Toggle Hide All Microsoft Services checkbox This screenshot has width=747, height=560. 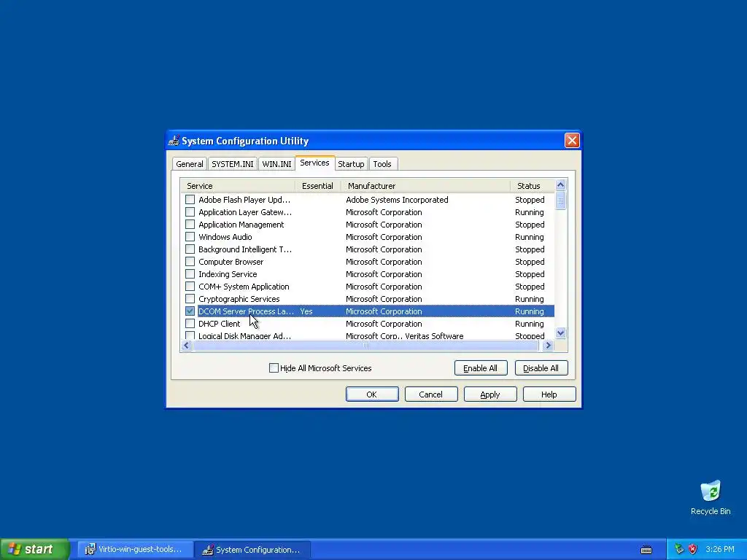pyautogui.click(x=274, y=367)
